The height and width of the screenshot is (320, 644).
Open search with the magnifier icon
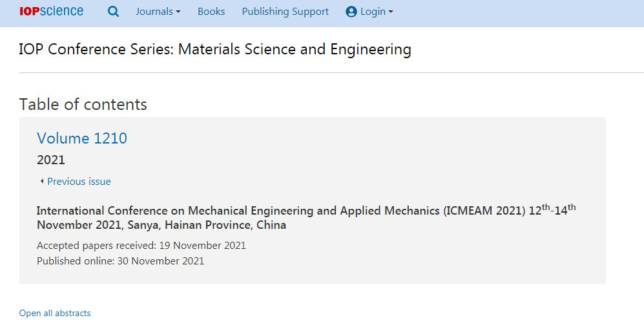pyautogui.click(x=113, y=12)
